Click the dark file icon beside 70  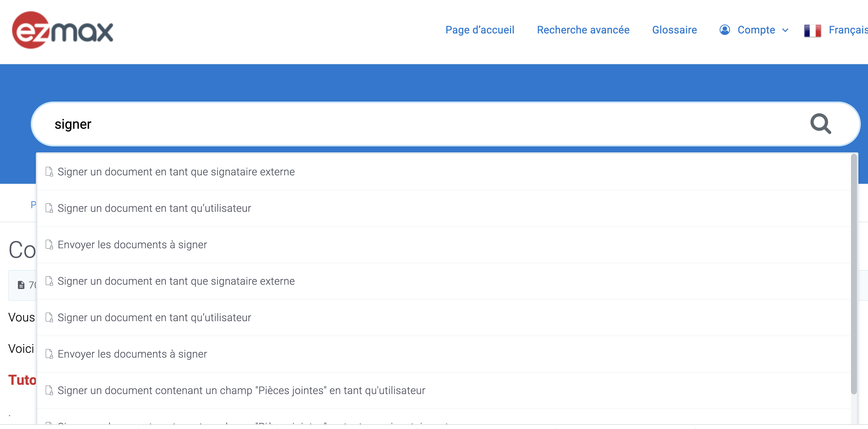(x=21, y=285)
